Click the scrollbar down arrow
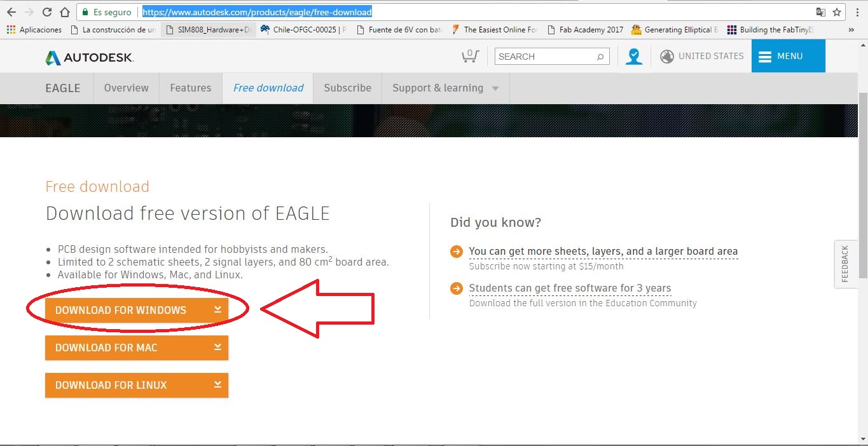This screenshot has height=446, width=868. pyautogui.click(x=863, y=439)
